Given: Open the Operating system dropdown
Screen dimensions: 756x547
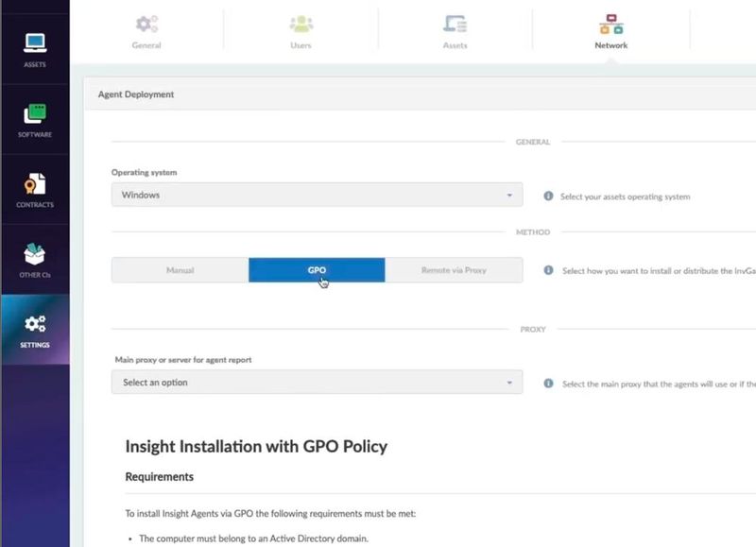Looking at the screenshot, I should 318,194.
